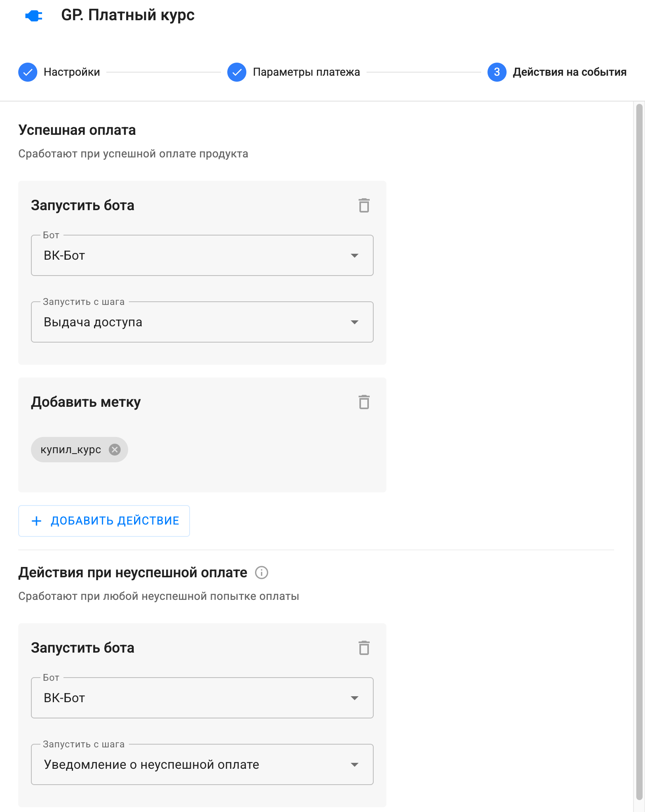The height and width of the screenshot is (812, 645).
Task: Click the blue plug integration icon
Action: (34, 16)
